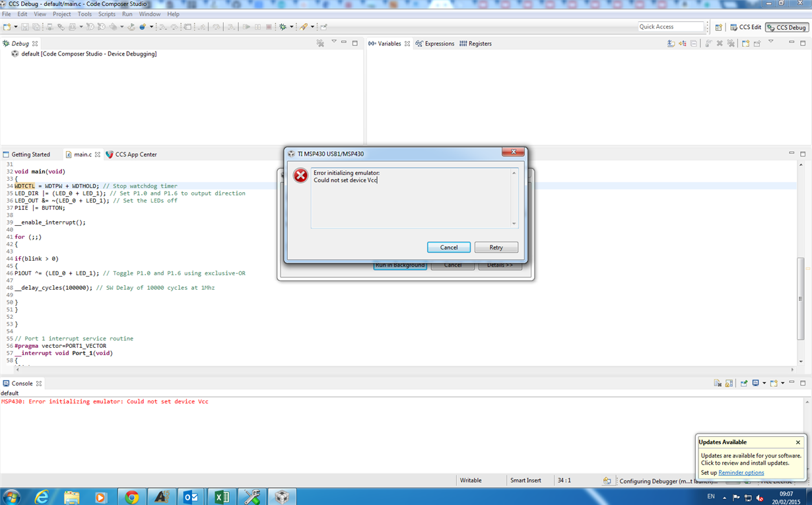The width and height of the screenshot is (812, 505).
Task: Click the debug bug icon in toolbar
Action: [x=283, y=27]
